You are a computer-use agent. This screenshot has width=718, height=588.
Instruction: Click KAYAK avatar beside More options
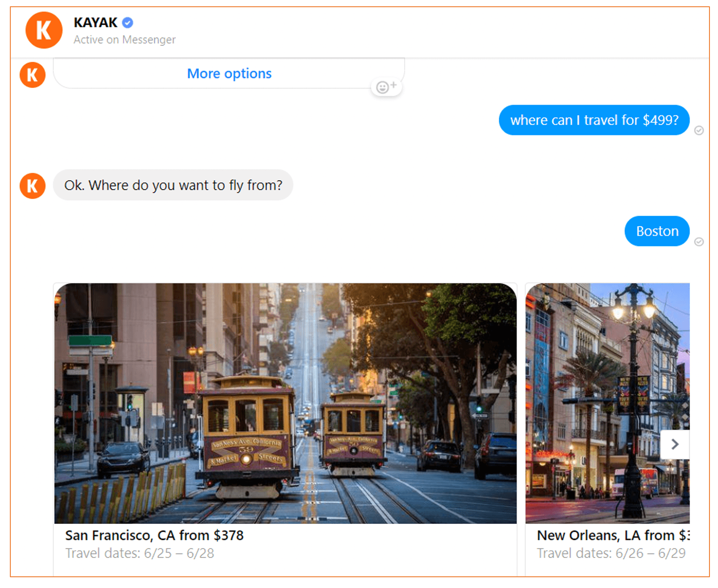(x=32, y=75)
